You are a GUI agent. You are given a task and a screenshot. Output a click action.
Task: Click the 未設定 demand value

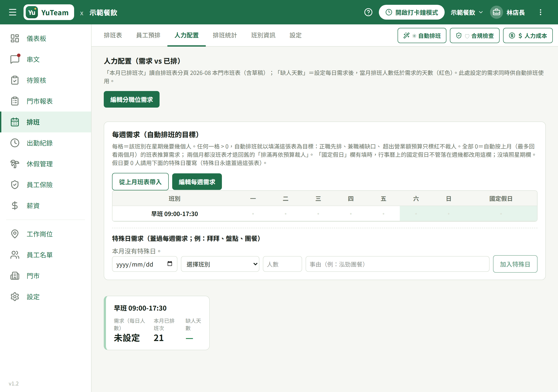(x=127, y=338)
